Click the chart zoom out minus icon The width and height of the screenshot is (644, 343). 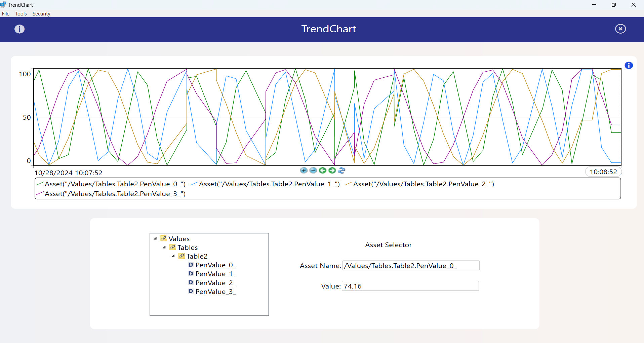pos(313,170)
